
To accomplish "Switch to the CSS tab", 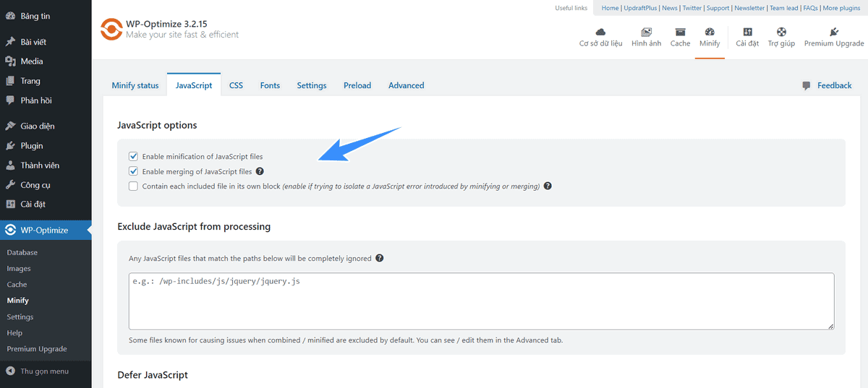I will (236, 85).
